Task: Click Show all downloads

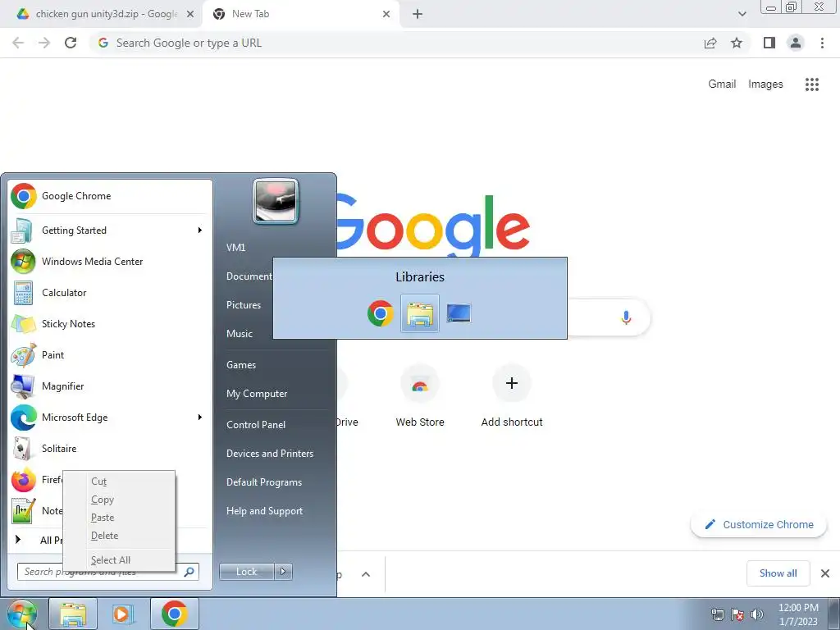Action: point(778,573)
